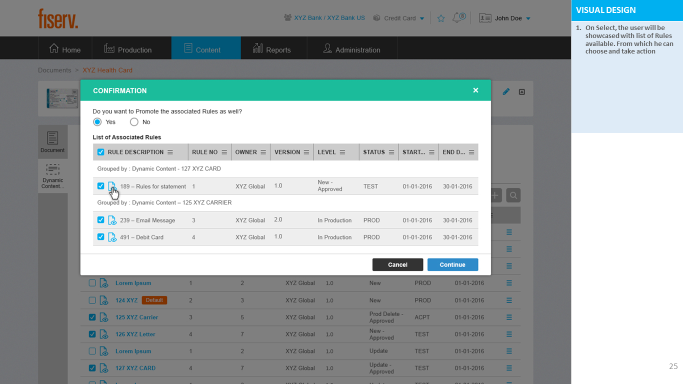Screen dimensions: 683x384
Task: Open Status column menu icon
Action: tap(391, 152)
